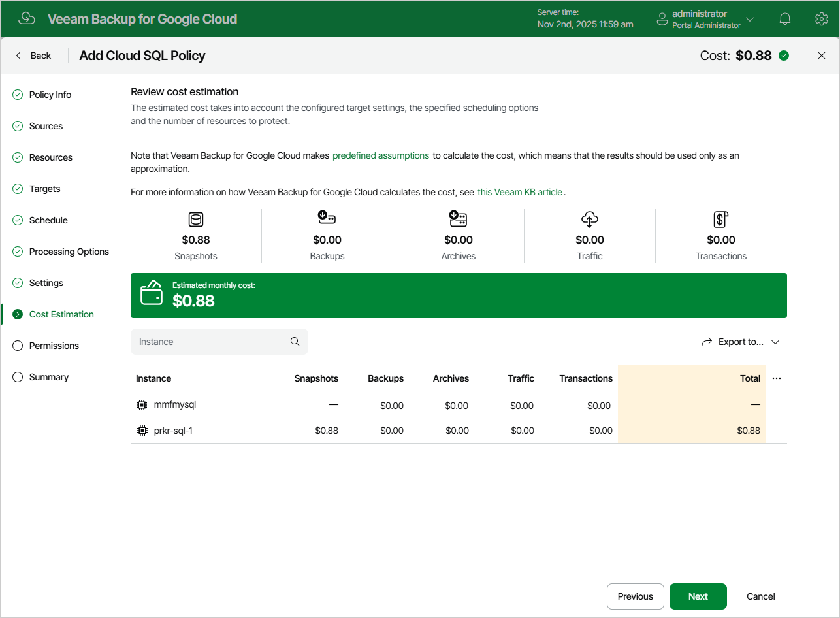The width and height of the screenshot is (840, 618).
Task: Click the search magnifier icon
Action: click(295, 342)
